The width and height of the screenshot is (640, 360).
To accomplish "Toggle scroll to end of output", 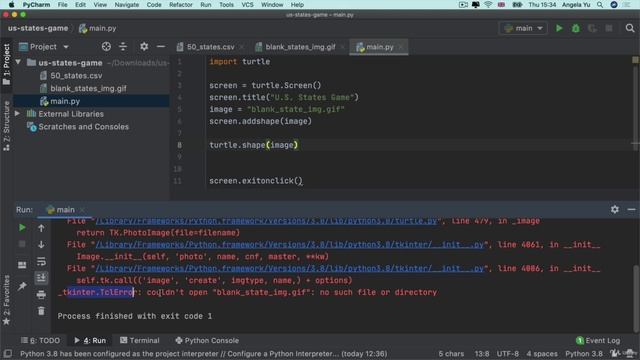I will coord(41,278).
